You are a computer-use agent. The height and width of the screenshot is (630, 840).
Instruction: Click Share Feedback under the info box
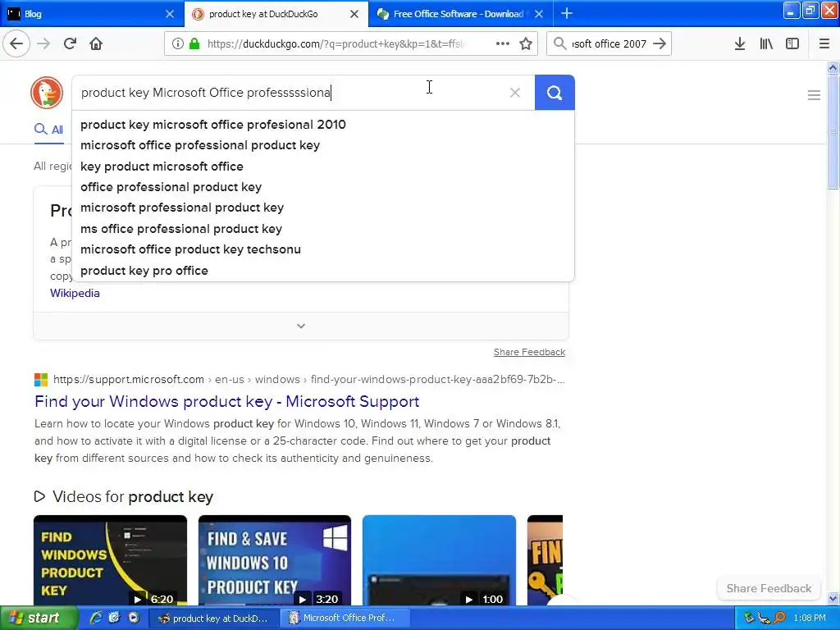(529, 352)
